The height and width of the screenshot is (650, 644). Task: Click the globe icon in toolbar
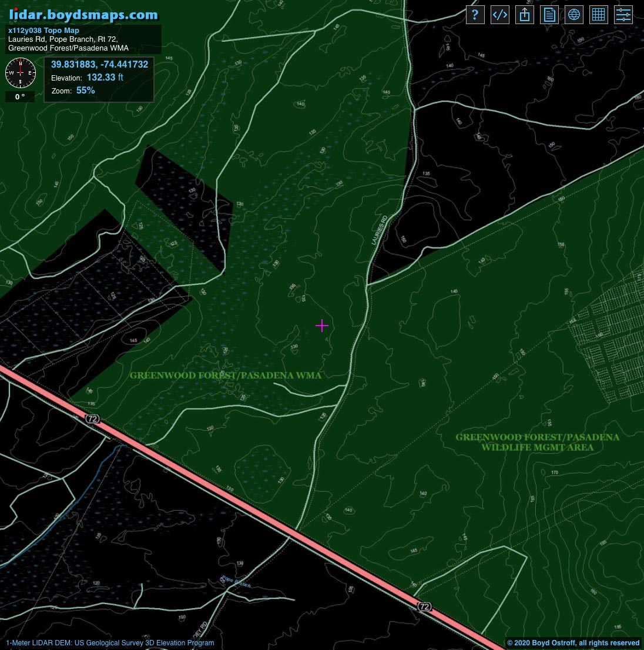click(x=573, y=15)
